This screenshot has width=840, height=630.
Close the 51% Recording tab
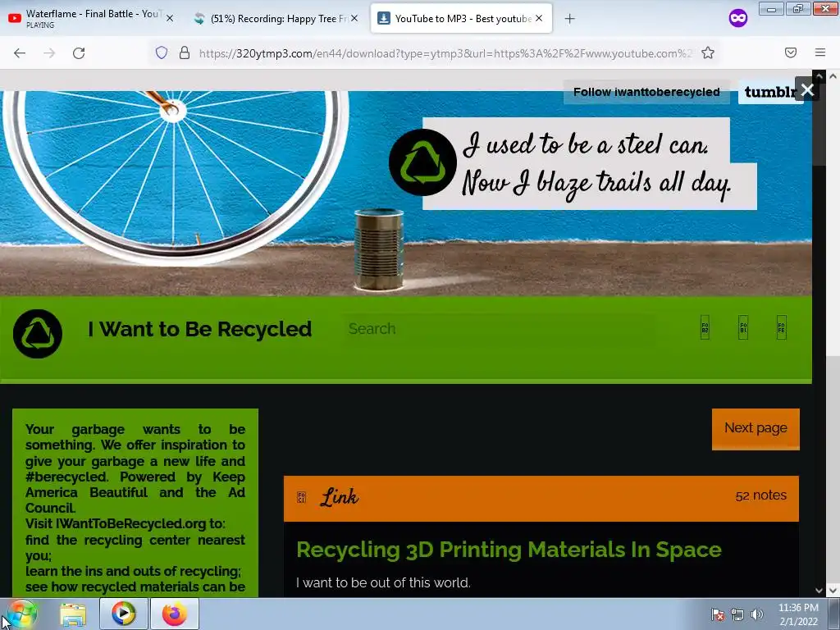click(x=354, y=18)
